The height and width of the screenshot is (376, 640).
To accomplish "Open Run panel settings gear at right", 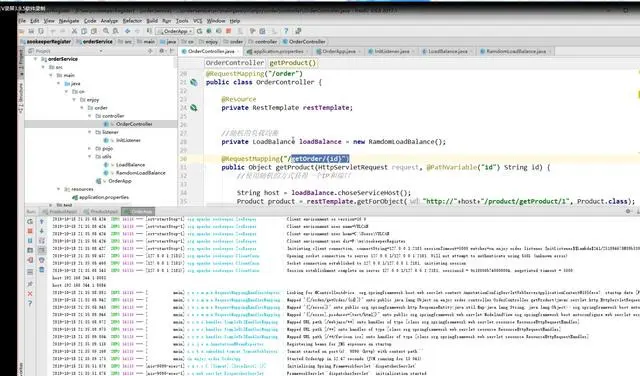I will pyautogui.click(x=628, y=211).
